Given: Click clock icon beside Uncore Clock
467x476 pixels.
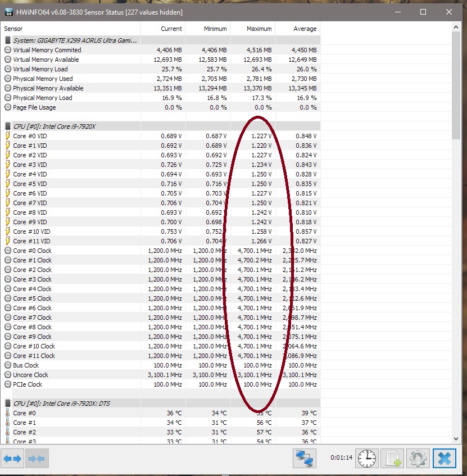Looking at the screenshot, I should coord(8,375).
